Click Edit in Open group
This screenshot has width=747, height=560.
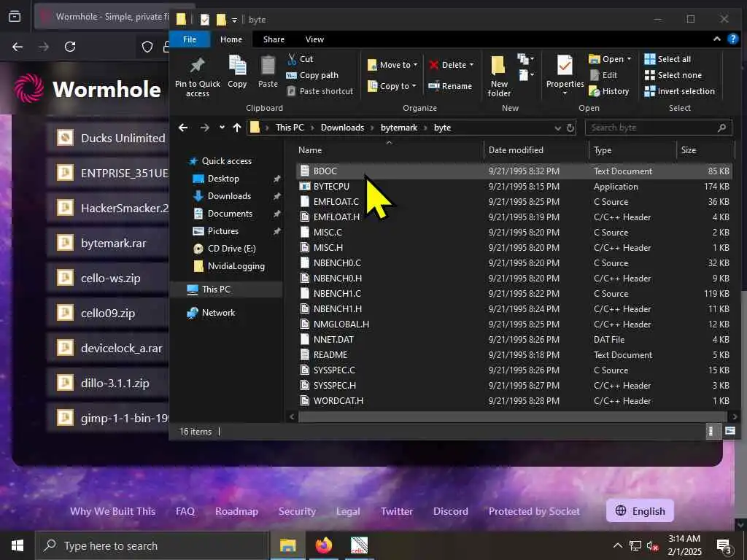[x=603, y=75]
